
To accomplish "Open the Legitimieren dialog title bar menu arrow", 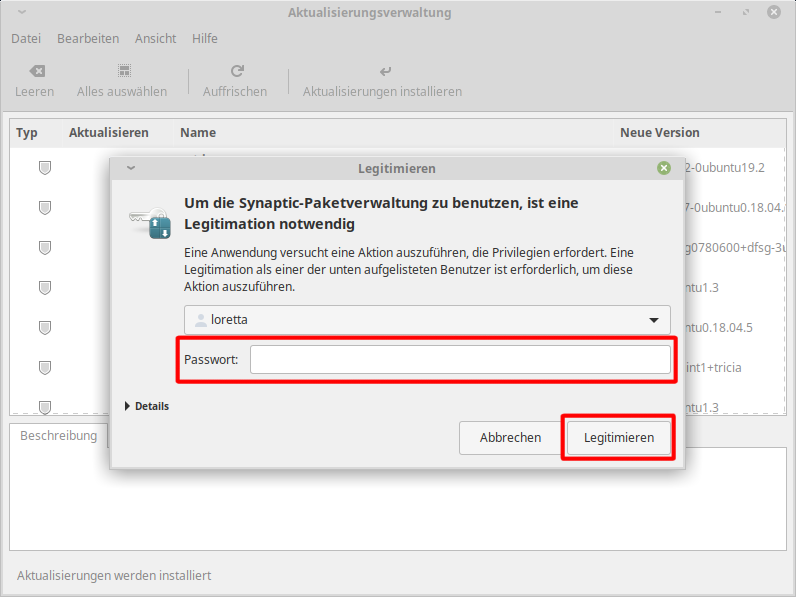I will tap(130, 169).
